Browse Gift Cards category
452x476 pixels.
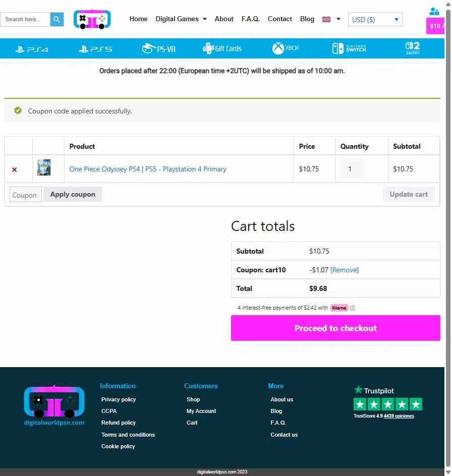(222, 48)
